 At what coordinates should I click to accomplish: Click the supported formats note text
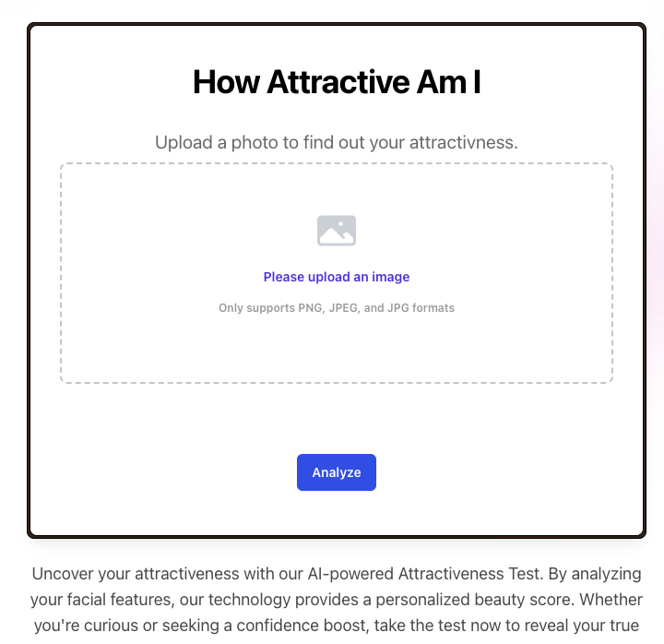(337, 308)
